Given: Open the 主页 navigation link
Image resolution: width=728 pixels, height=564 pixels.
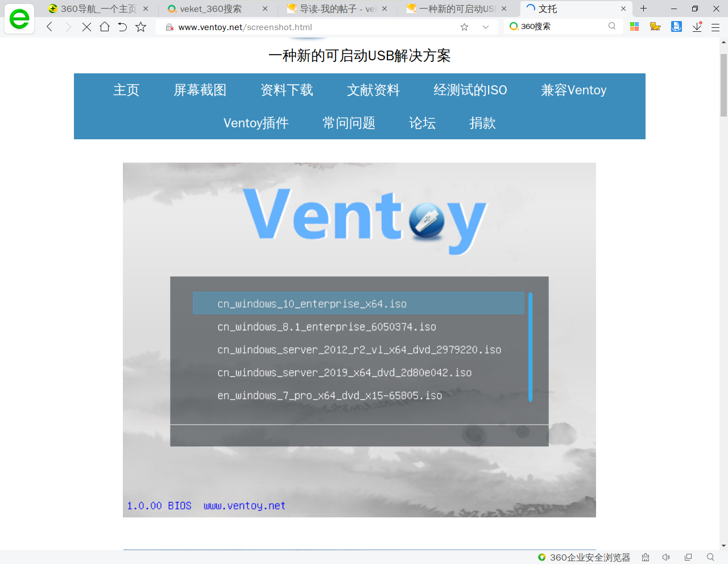Looking at the screenshot, I should (x=126, y=90).
